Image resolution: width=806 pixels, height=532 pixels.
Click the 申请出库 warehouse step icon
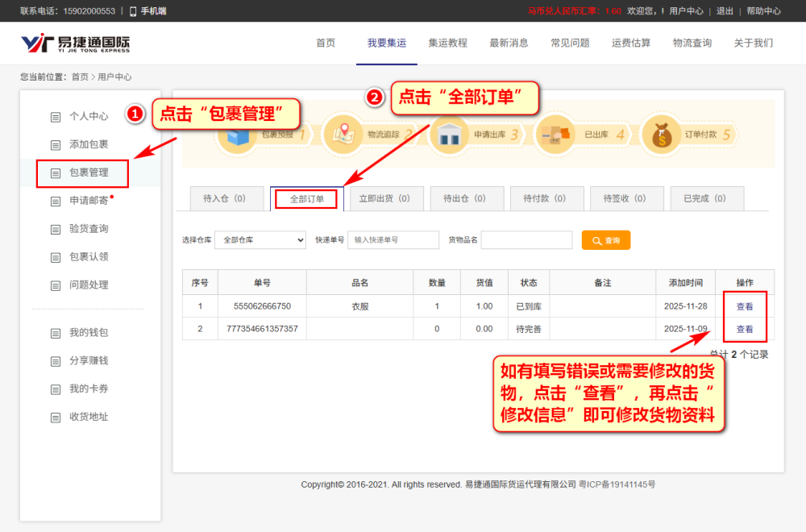tap(449, 134)
